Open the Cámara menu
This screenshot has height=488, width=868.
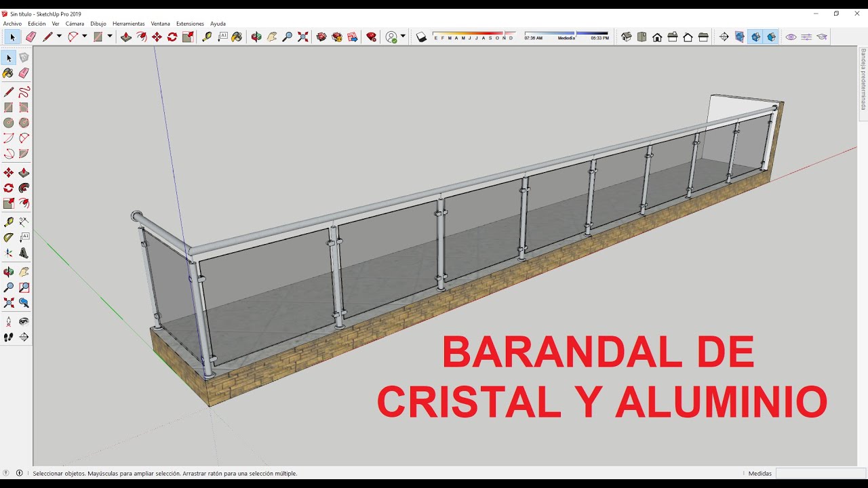75,24
